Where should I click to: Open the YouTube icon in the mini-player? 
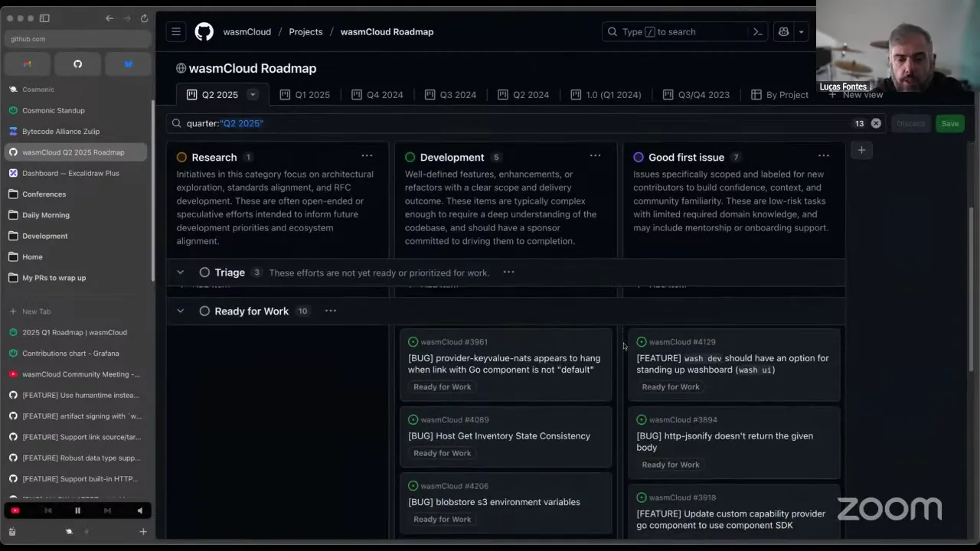[x=15, y=510]
